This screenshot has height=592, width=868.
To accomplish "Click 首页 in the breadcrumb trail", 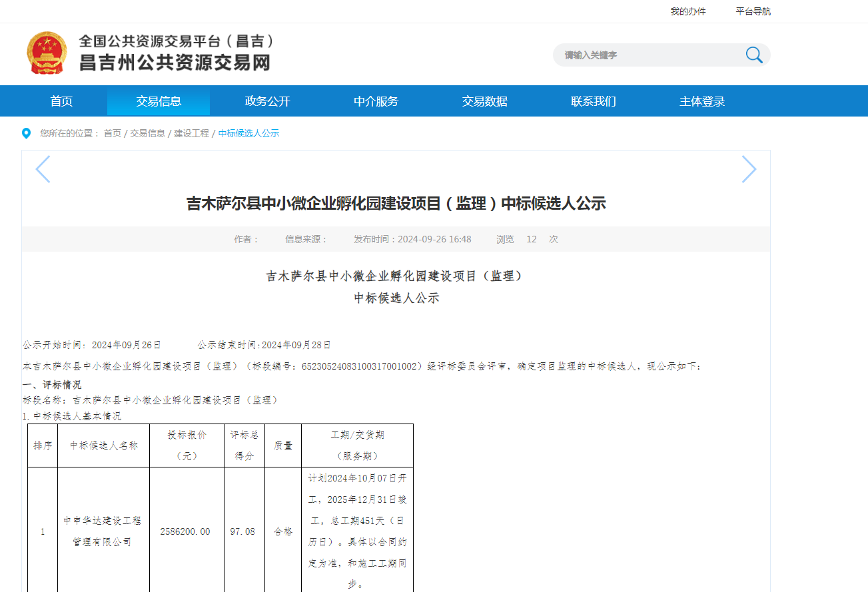I will pyautogui.click(x=113, y=133).
